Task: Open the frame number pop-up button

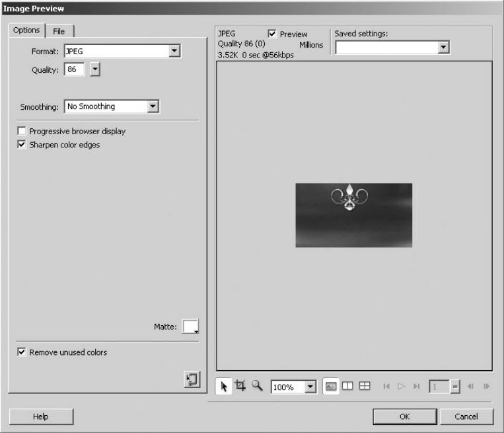Action: (x=455, y=386)
